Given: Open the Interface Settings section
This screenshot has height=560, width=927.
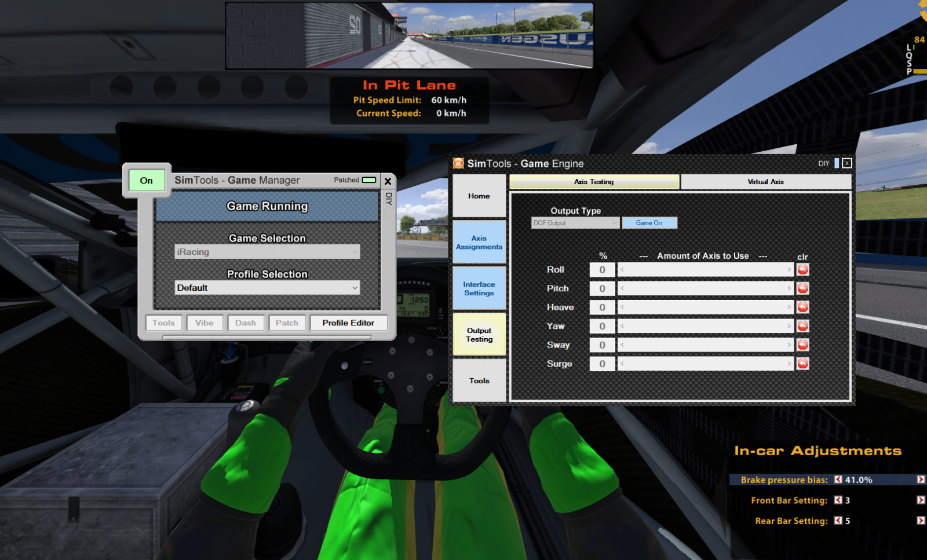Looking at the screenshot, I should [479, 288].
